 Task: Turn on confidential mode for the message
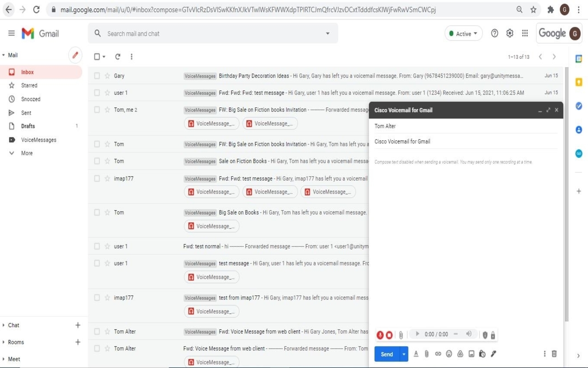point(482,354)
